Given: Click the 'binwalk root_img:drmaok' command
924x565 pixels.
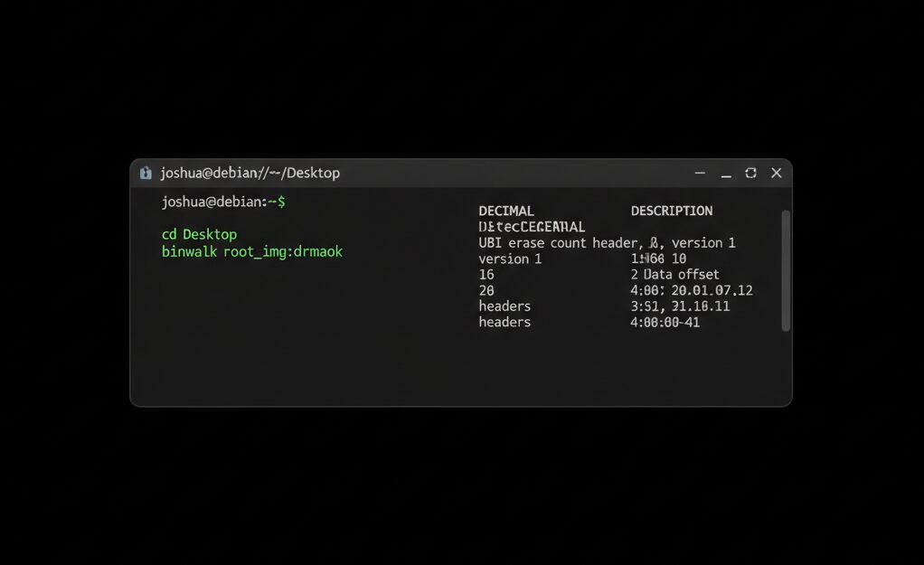Looking at the screenshot, I should [x=252, y=251].
